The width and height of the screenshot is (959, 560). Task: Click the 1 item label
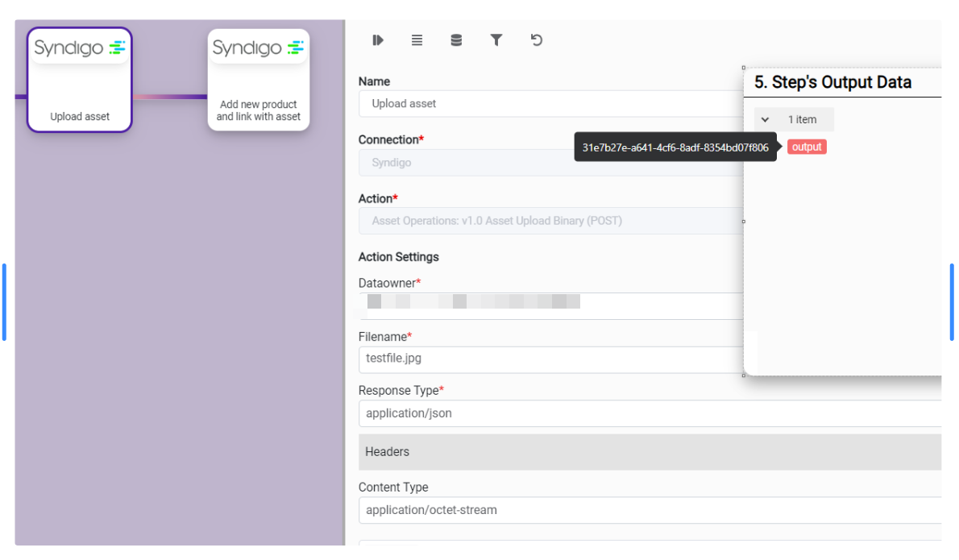point(802,119)
